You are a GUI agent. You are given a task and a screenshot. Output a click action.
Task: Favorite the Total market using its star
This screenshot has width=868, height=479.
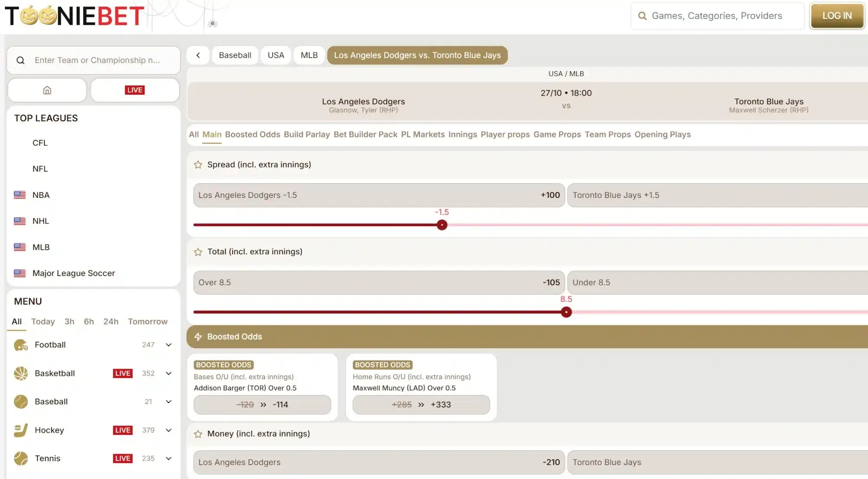pyautogui.click(x=198, y=251)
